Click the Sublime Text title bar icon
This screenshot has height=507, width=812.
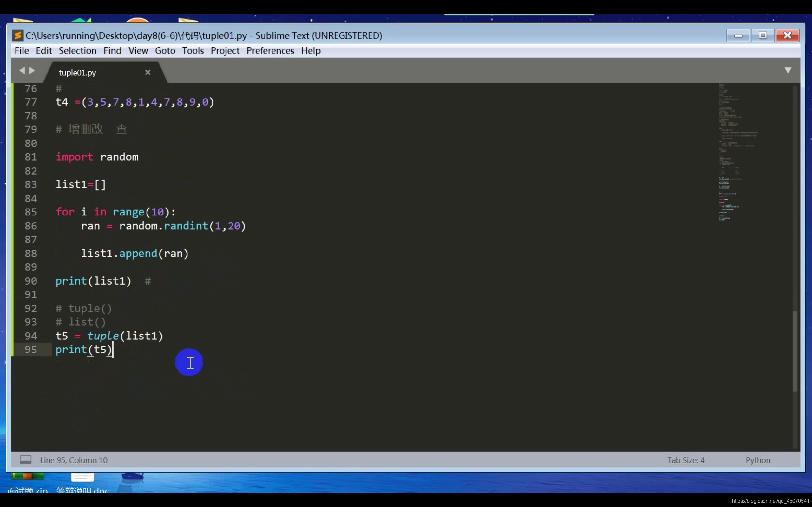click(17, 35)
